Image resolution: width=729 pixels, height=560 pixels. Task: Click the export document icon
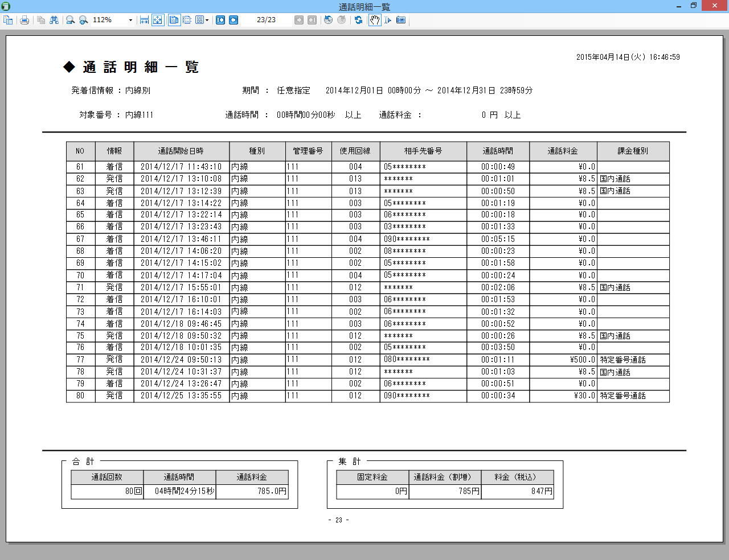click(8, 20)
